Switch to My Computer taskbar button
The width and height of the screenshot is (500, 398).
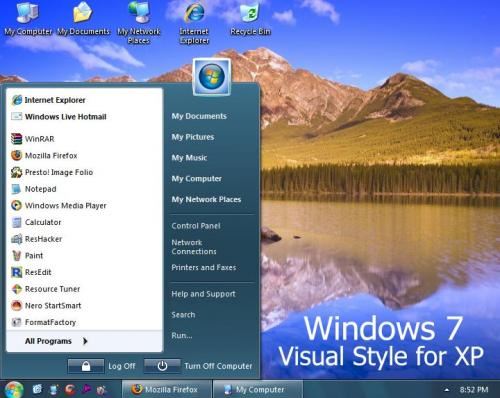(x=258, y=389)
